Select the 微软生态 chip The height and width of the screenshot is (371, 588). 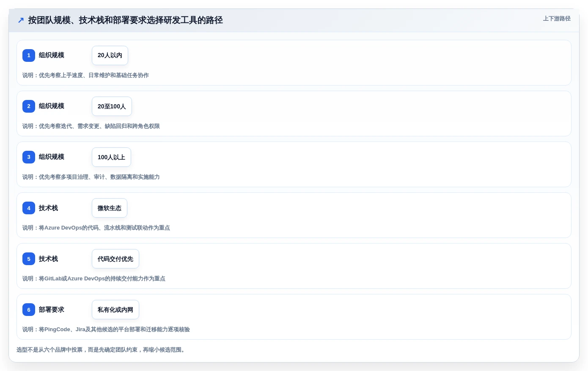[110, 208]
